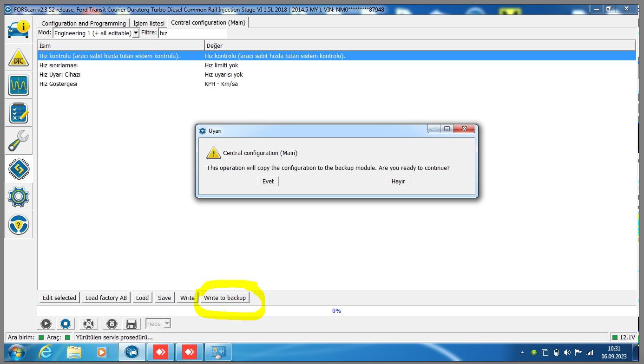Image resolution: width=644 pixels, height=364 pixels.
Task: Switch to İşlem listesi tab
Action: (x=149, y=23)
